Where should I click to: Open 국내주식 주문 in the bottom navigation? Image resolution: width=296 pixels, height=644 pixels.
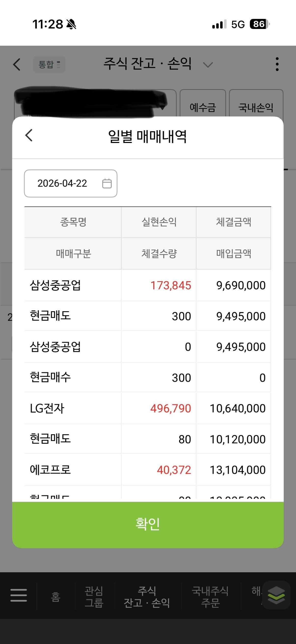click(210, 597)
